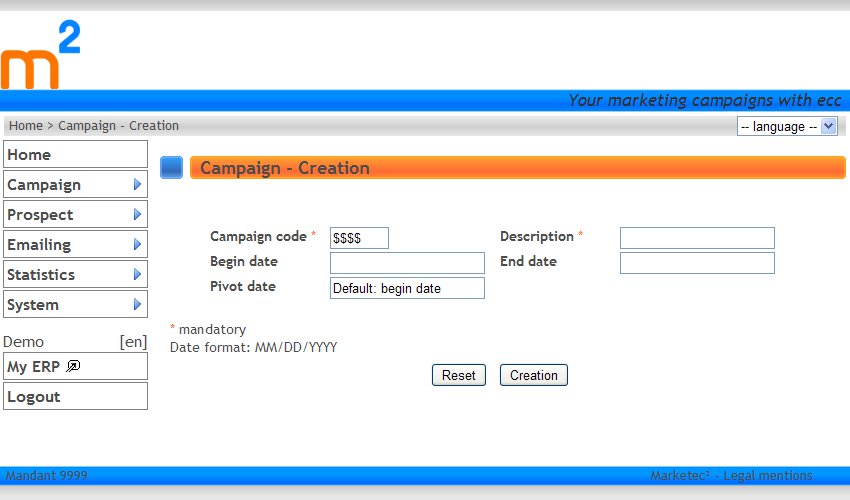Expand the System submenu arrow
This screenshot has height=500, width=850.
(x=137, y=305)
